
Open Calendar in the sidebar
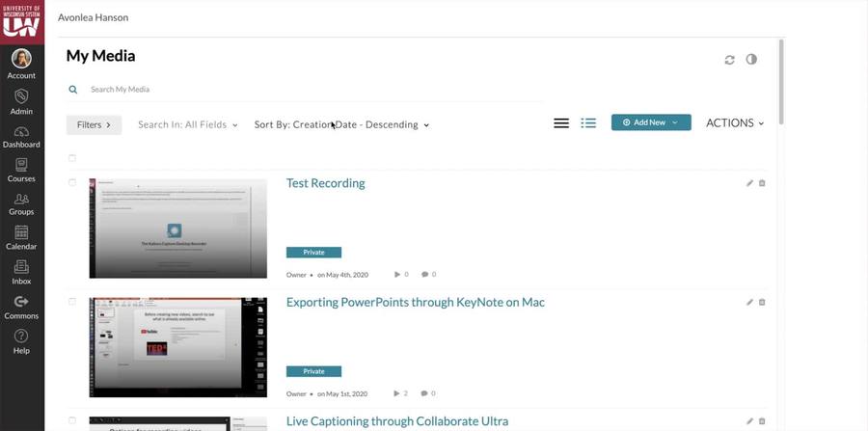tap(21, 238)
